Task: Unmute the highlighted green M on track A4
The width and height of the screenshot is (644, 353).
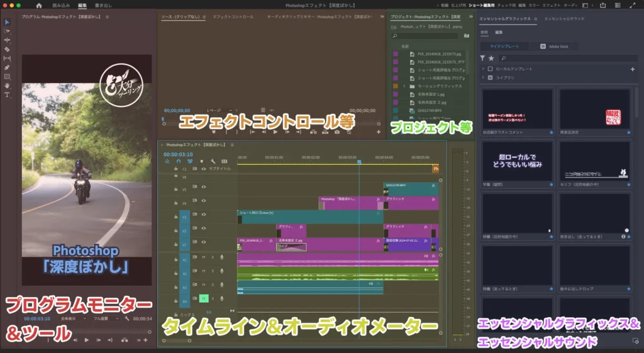Action: coord(204,298)
